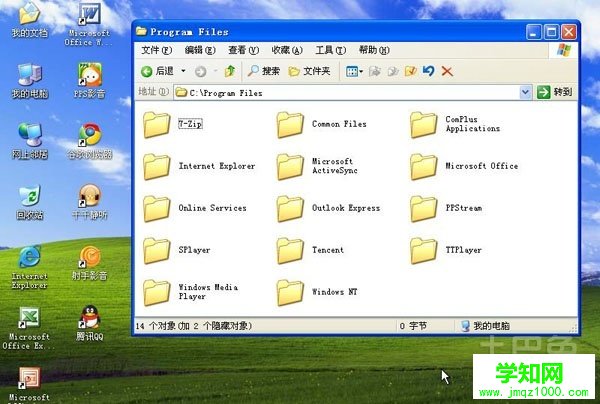Select the PPS影音 desktop shortcut
Screen dimensions: 600x404
(x=90, y=81)
